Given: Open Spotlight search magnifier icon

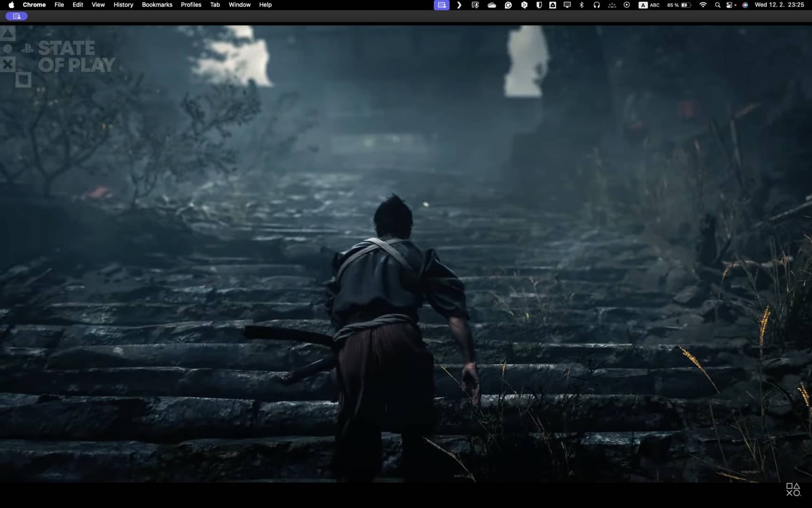Looking at the screenshot, I should [x=718, y=5].
